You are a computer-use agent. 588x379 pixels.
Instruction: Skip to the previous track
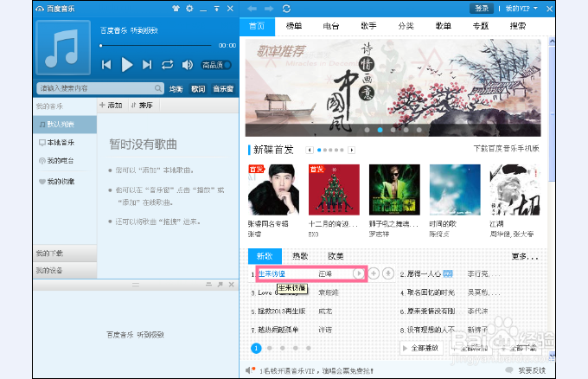point(106,65)
